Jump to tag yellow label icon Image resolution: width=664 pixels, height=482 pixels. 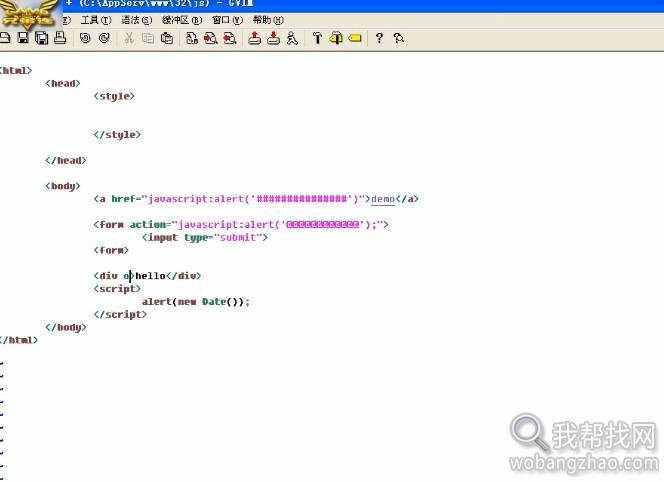tap(355, 39)
